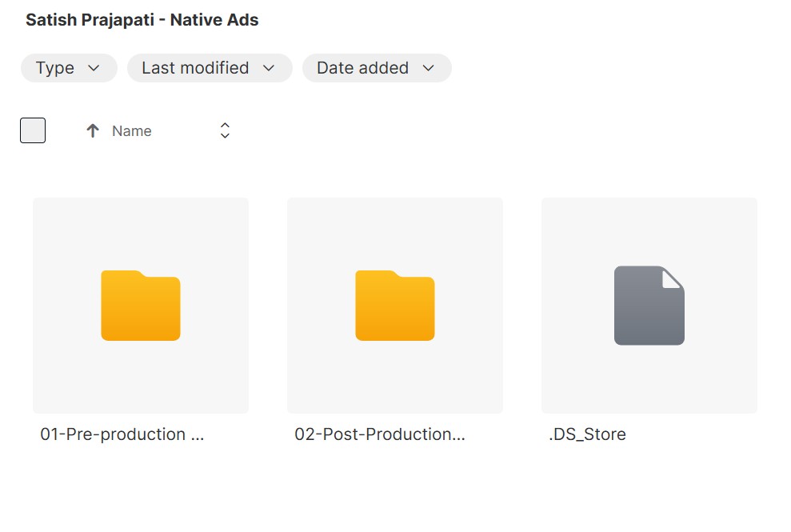Click the up-down sort order icon

(x=225, y=130)
